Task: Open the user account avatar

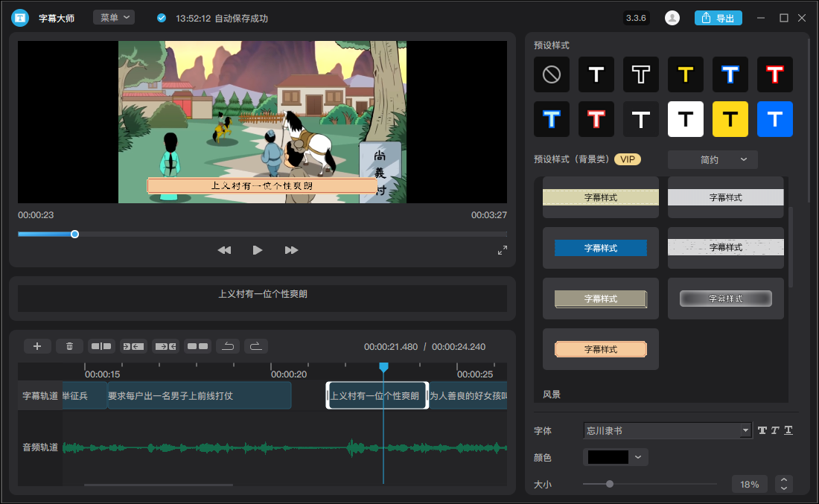Action: click(x=672, y=18)
